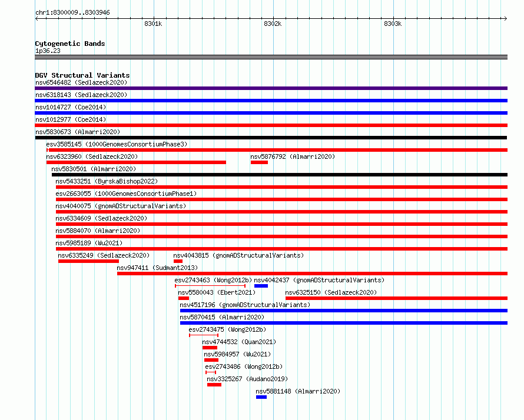This screenshot has width=524, height=420.
Task: Click the nsv6546482 (Sedlazeck2020) purple variant bar
Action: pos(271,88)
